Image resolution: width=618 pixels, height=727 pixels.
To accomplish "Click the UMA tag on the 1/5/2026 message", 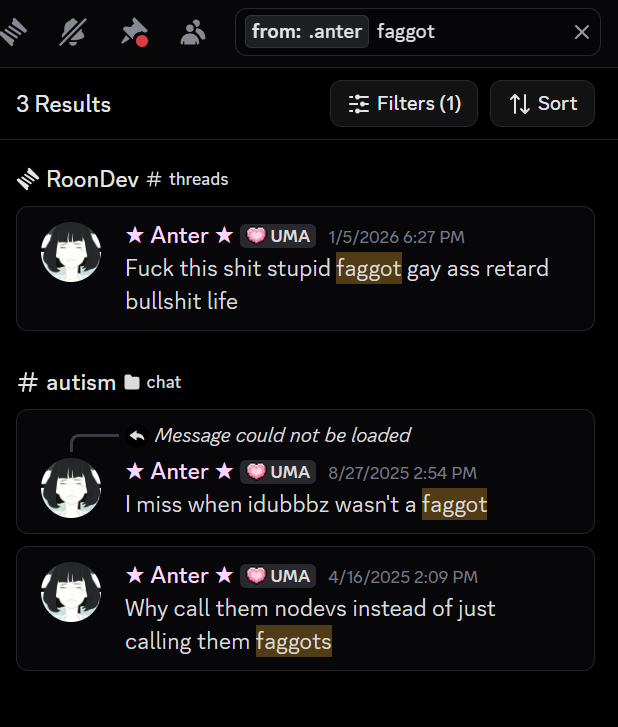I will pos(278,236).
